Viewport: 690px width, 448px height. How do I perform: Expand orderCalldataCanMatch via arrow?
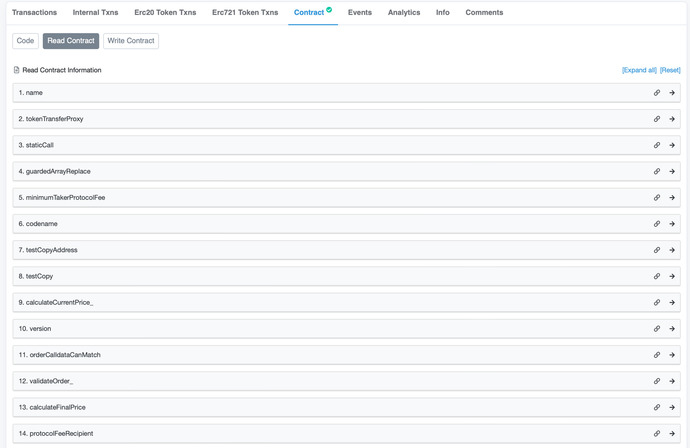tap(672, 355)
